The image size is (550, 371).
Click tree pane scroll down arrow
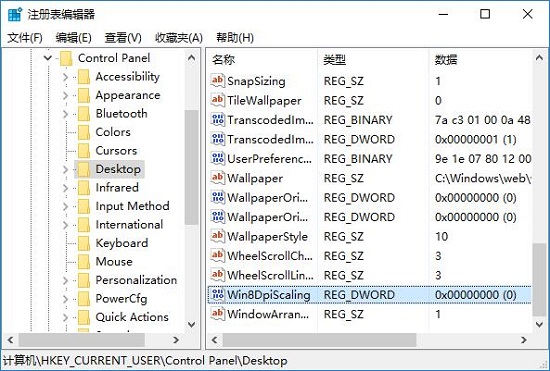pyautogui.click(x=192, y=324)
